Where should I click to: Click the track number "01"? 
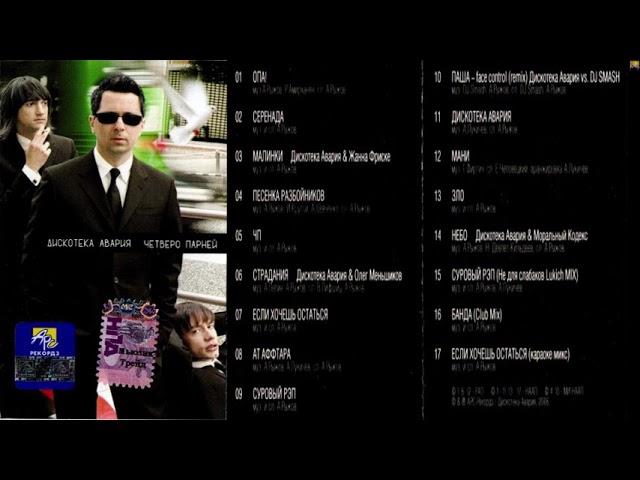point(239,78)
